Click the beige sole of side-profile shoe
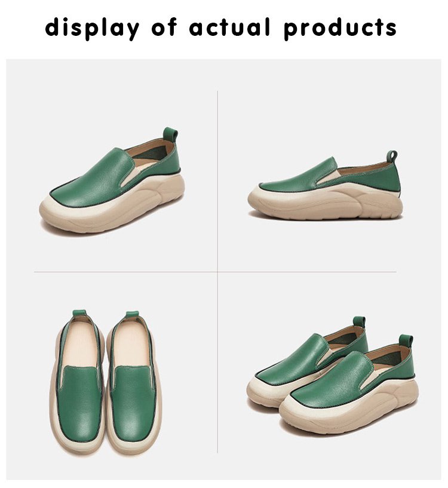The image size is (448, 488). click(326, 203)
